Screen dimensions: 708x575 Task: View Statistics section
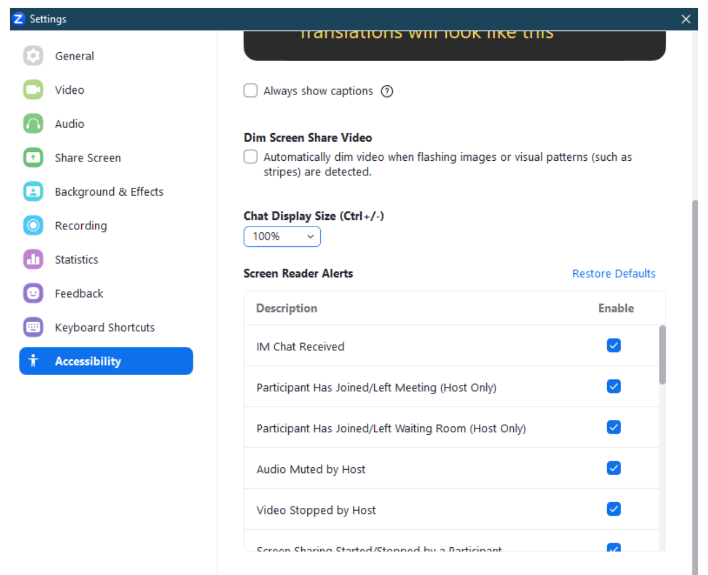[106, 259]
